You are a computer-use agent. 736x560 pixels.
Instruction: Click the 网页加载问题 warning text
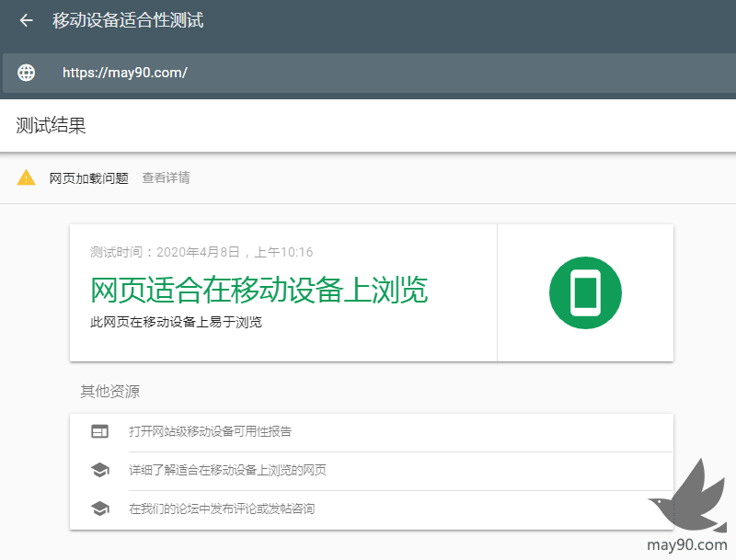(88, 178)
